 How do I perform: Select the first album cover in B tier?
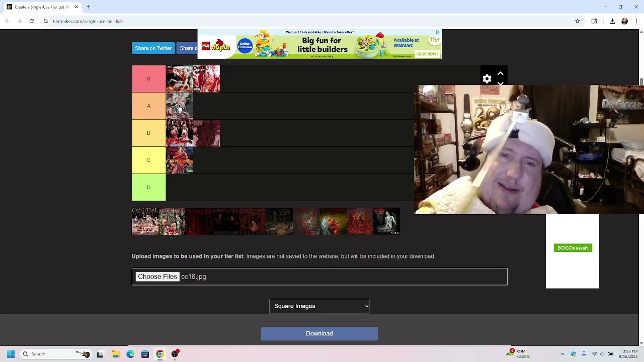[x=179, y=133]
